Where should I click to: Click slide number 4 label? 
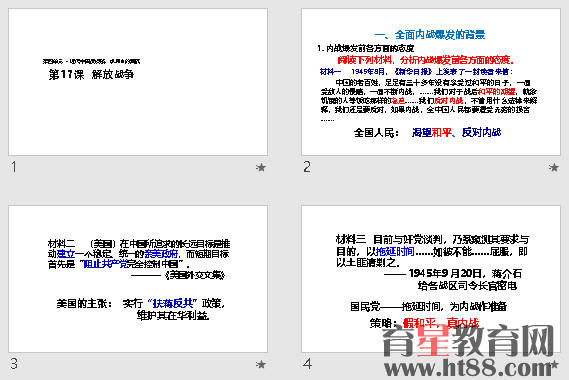pyautogui.click(x=307, y=364)
